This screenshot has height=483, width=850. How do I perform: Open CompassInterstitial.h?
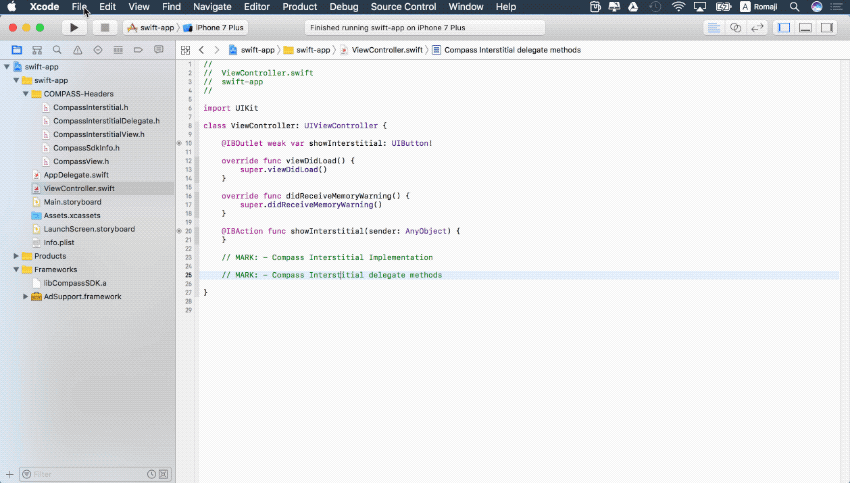[91, 107]
